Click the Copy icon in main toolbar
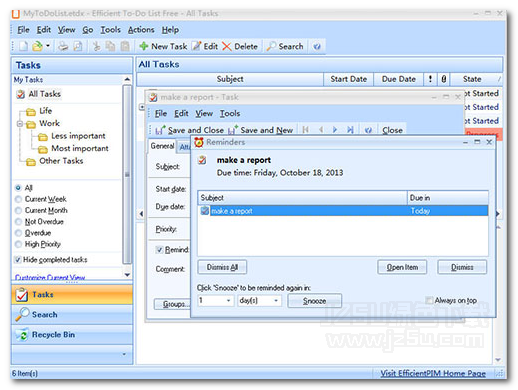518x390 pixels. coord(110,46)
